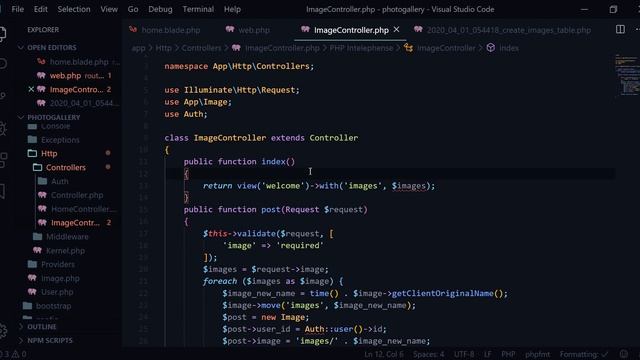640x360 pixels.
Task: Open the View menu
Action: pos(109,9)
